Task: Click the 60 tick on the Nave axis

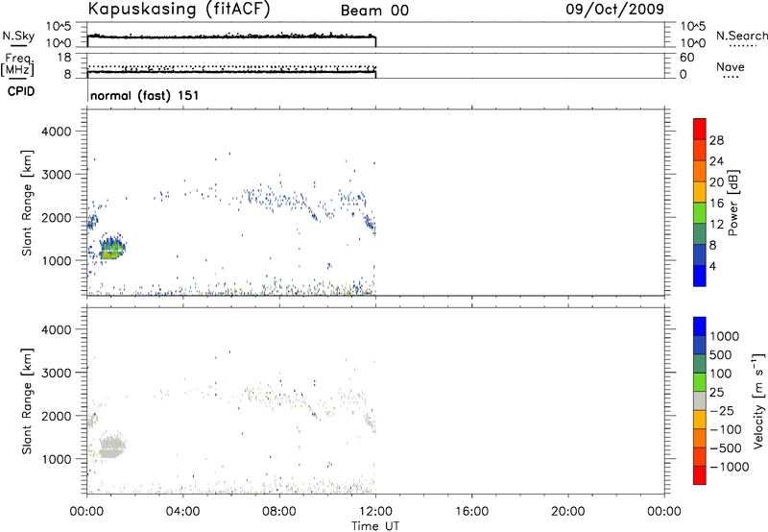Action: click(686, 58)
